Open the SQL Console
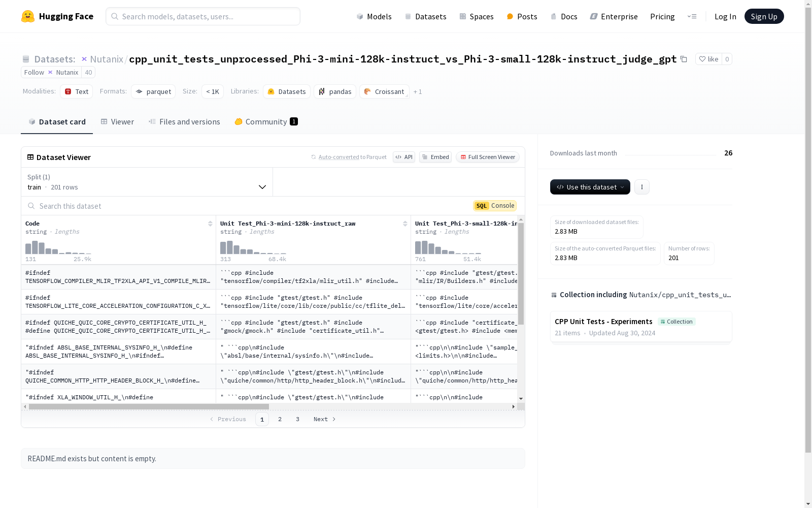The height and width of the screenshot is (508, 812). point(495,206)
